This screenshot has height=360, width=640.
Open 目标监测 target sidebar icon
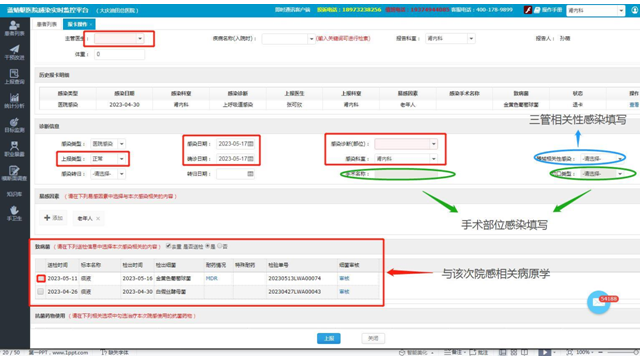tap(14, 125)
